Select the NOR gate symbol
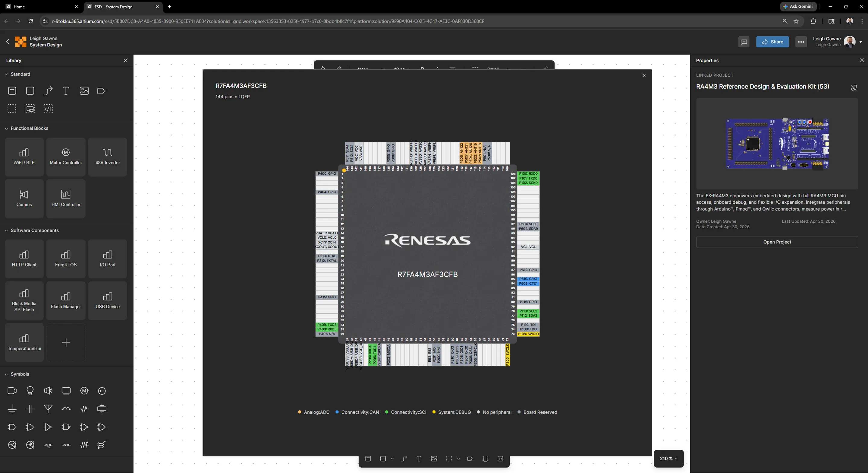Viewport: 868px width, 473px height. (84, 427)
